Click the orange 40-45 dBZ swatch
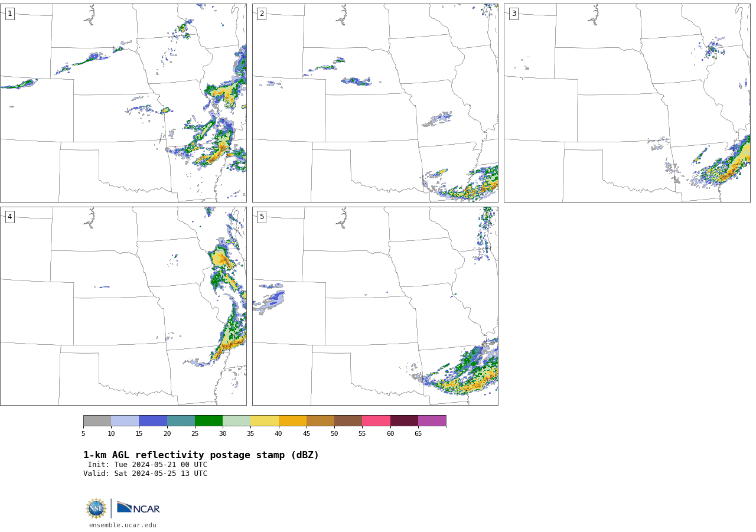The width and height of the screenshot is (756, 532). [292, 420]
